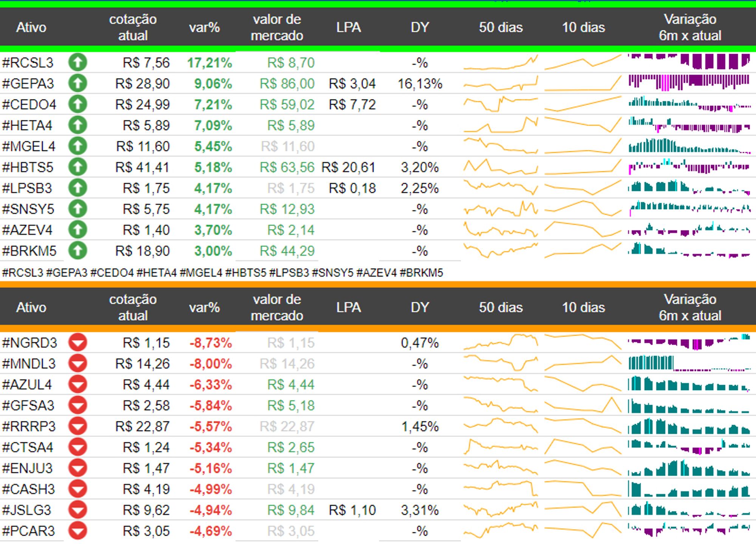Click the 17,21% variation value
This screenshot has height=544, width=756.
point(210,63)
